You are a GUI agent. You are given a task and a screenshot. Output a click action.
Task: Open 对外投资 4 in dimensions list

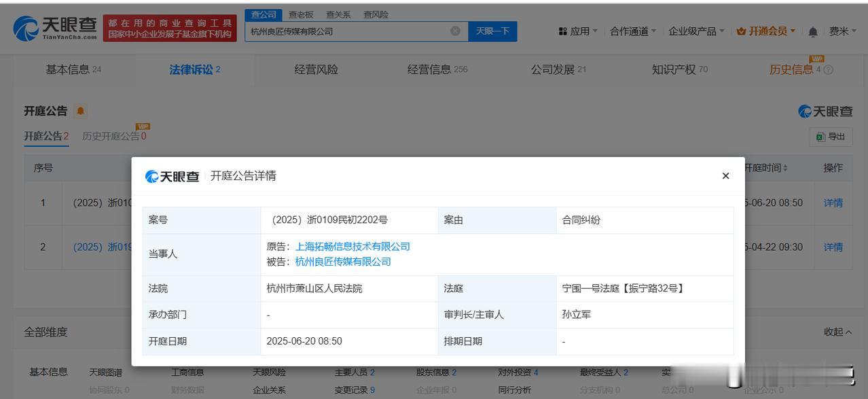click(x=518, y=372)
